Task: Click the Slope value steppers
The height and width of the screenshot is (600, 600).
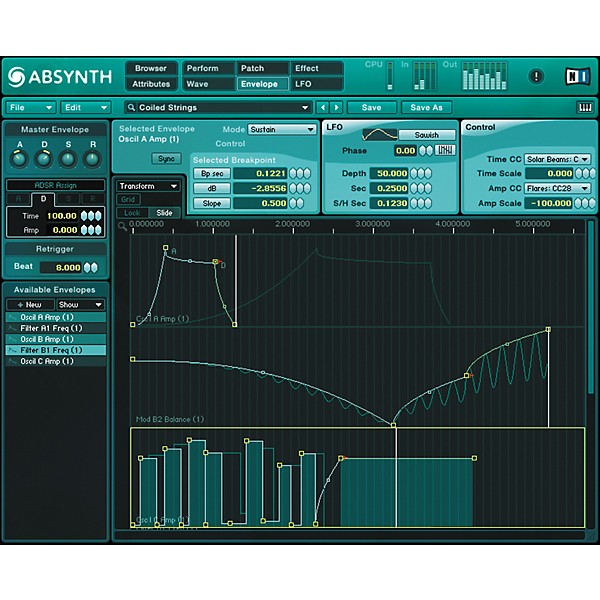Action: coord(297,203)
